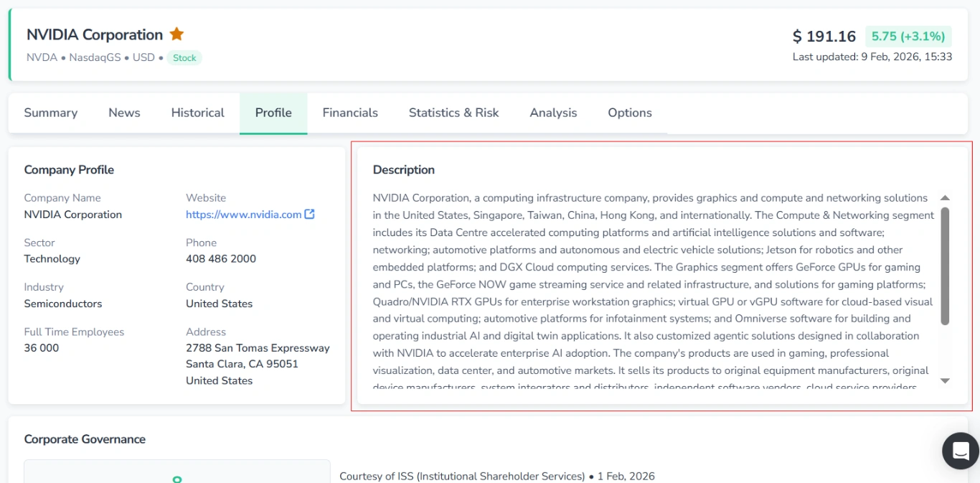The width and height of the screenshot is (980, 483).
Task: Open the News tab
Action: (x=123, y=113)
